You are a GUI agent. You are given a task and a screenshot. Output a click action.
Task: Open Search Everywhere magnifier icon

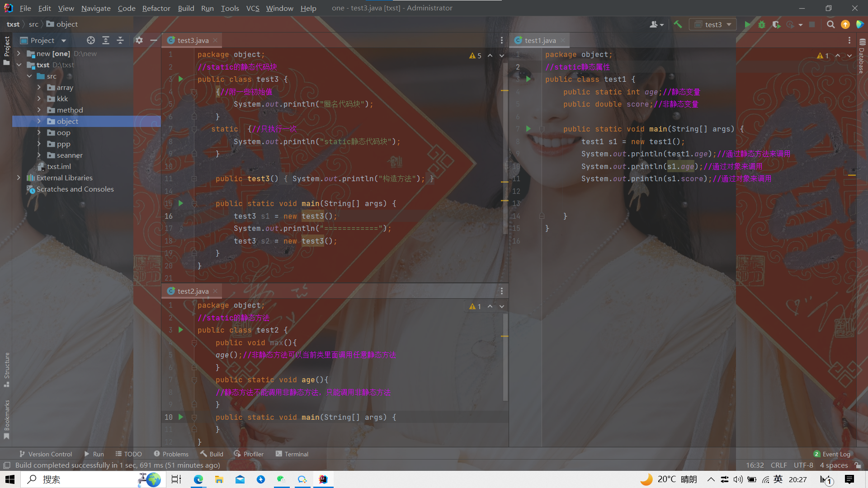(830, 24)
